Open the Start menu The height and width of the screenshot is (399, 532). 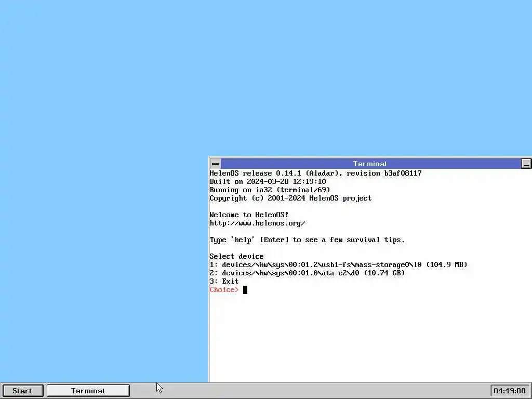[23, 391]
